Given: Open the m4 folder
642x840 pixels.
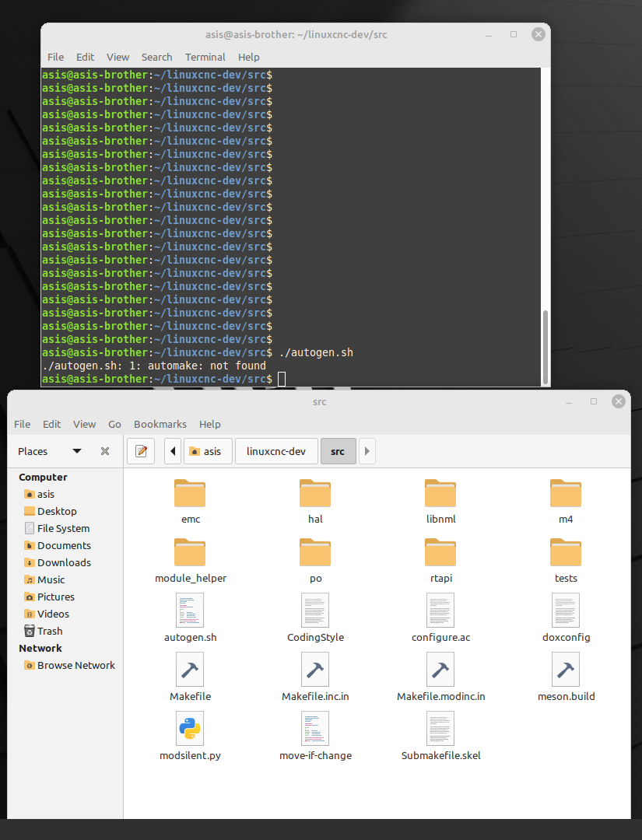Looking at the screenshot, I should (x=566, y=493).
